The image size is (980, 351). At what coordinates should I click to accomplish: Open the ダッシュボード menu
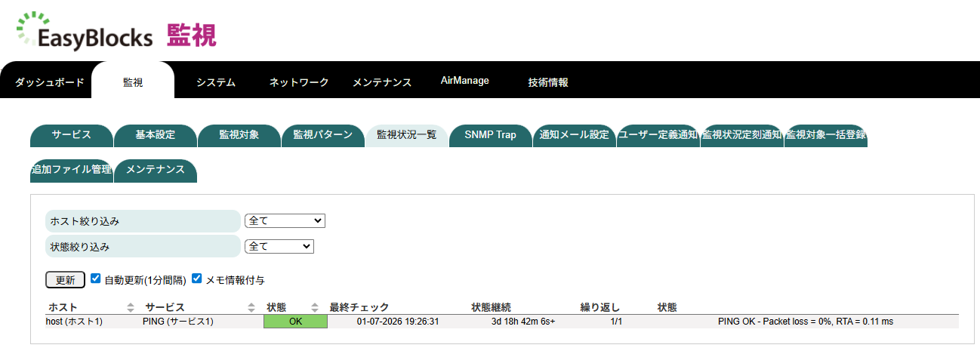click(x=50, y=82)
